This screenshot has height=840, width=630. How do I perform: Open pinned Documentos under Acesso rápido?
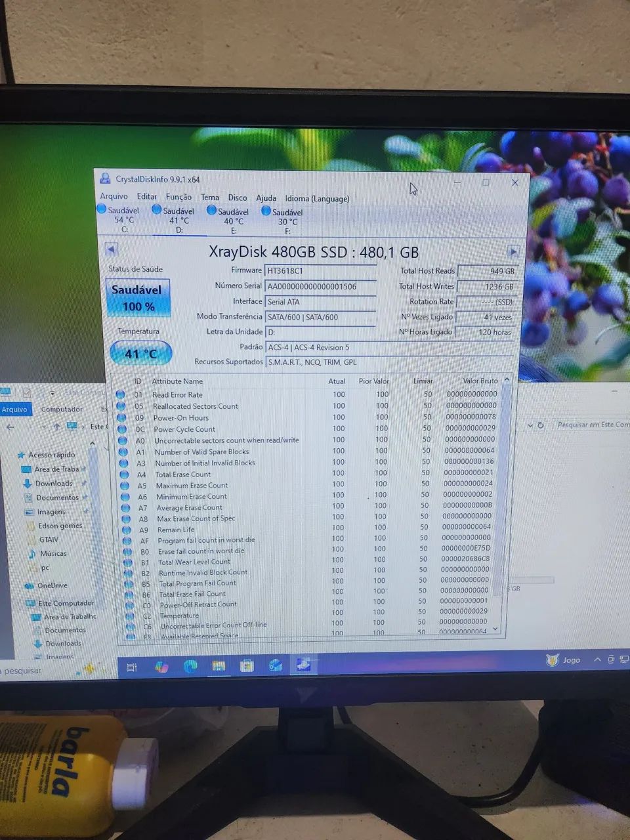click(x=57, y=497)
